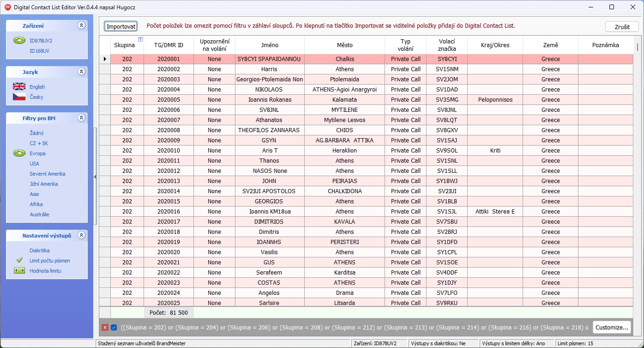644x348 pixels.
Task: Click the Importovat button
Action: [x=121, y=26]
